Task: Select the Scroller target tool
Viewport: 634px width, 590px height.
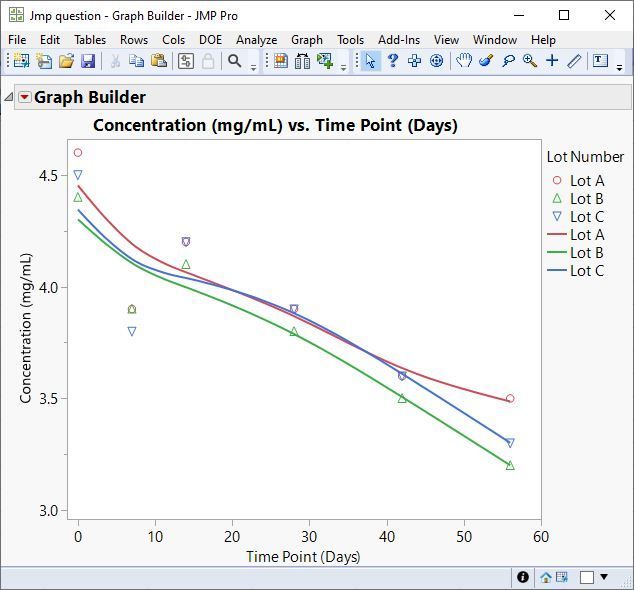Action: [436, 61]
